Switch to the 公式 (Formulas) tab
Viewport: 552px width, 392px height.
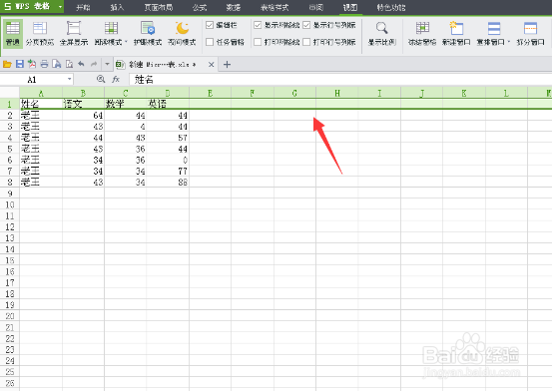(200, 7)
